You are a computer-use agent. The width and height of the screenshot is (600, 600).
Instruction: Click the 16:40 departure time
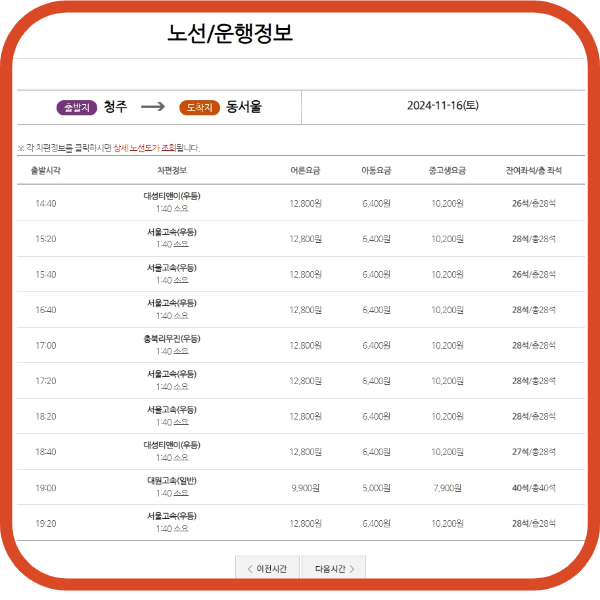pos(46,310)
